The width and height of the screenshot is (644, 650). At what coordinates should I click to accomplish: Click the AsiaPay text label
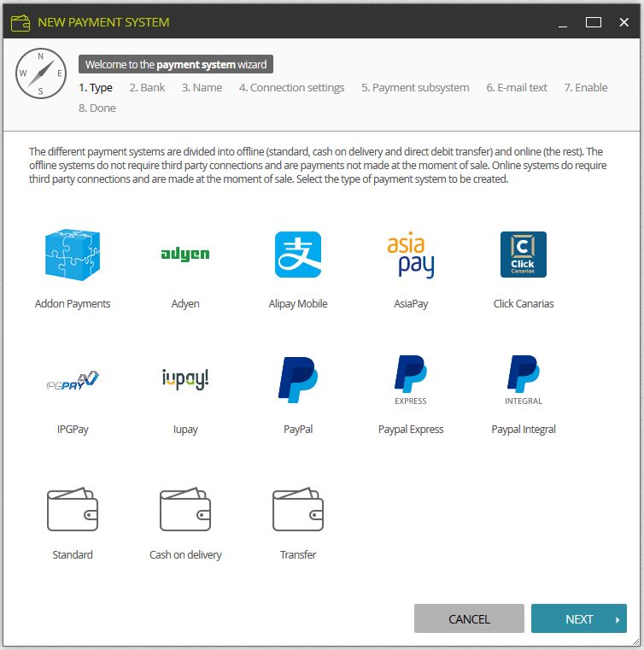coord(411,304)
